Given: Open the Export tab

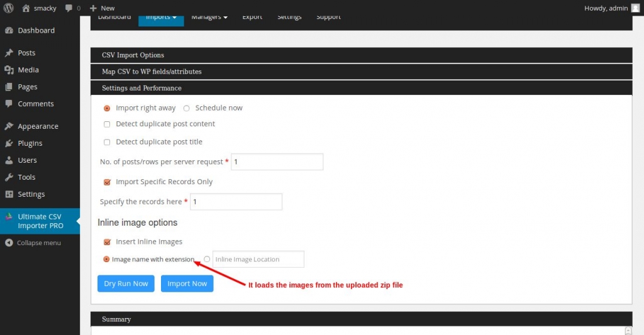Looking at the screenshot, I should click(252, 18).
